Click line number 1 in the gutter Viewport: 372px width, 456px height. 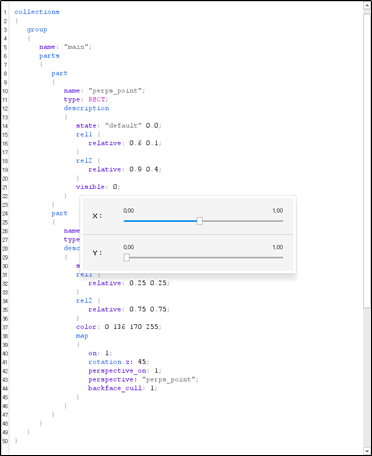click(5, 12)
